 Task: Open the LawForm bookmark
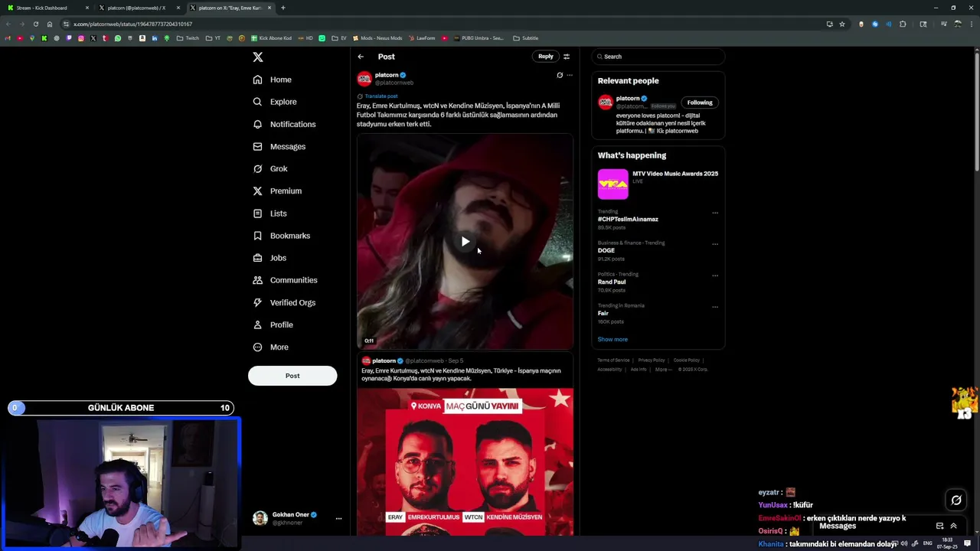click(422, 38)
